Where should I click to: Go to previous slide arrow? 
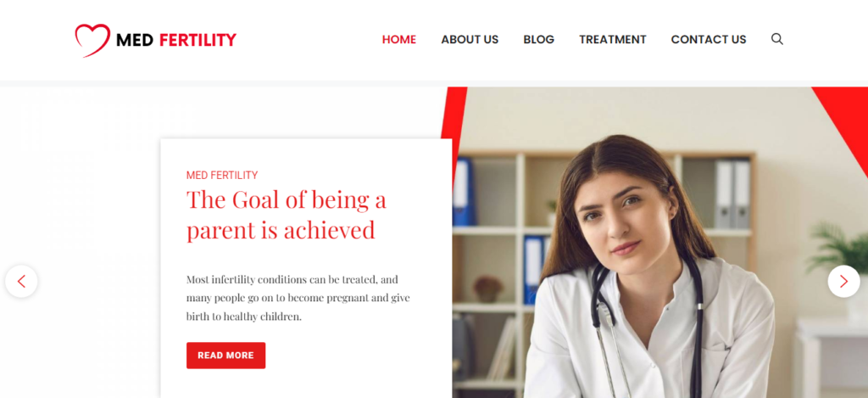(x=21, y=282)
